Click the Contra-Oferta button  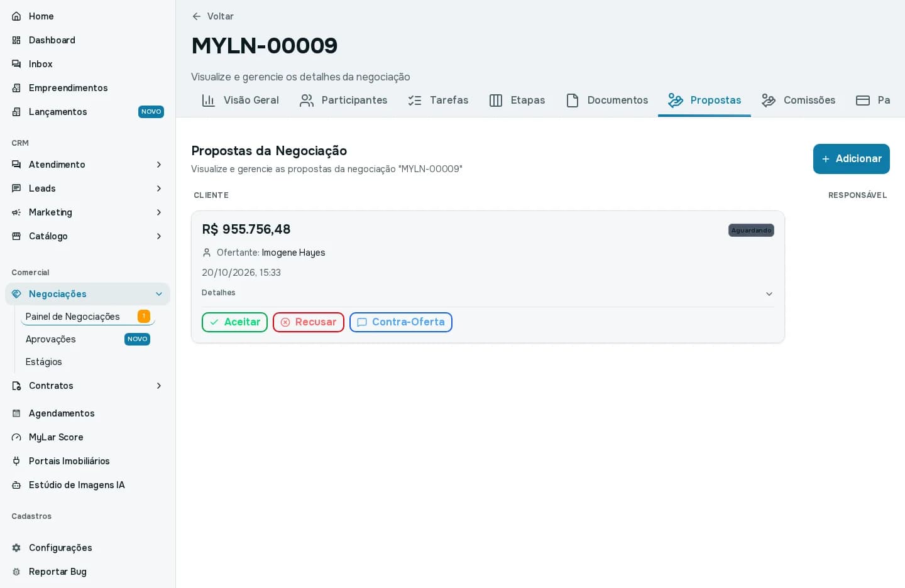coord(401,322)
